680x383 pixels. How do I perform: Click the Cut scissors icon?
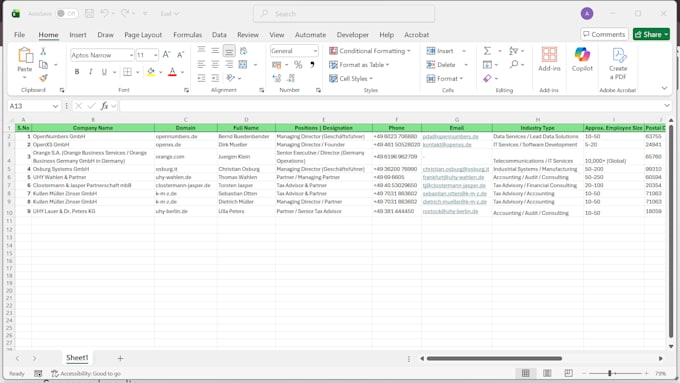pyautogui.click(x=43, y=51)
